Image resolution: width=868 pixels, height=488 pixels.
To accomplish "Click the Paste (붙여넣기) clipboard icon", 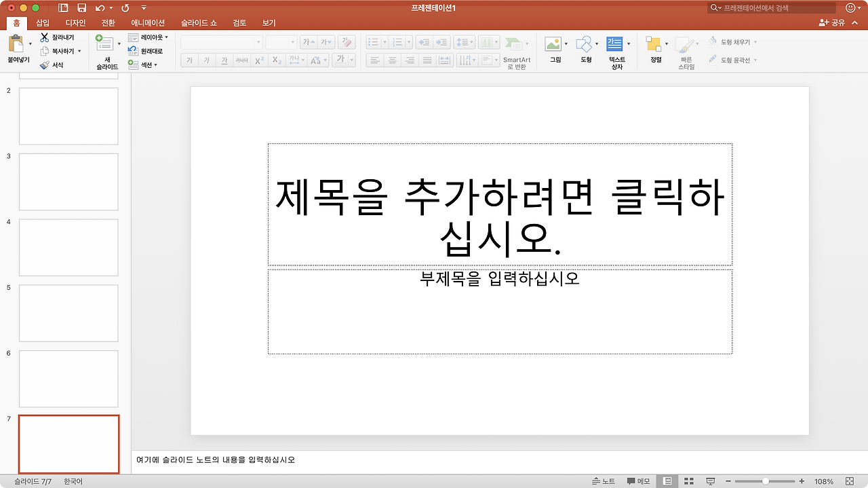I will coord(15,44).
